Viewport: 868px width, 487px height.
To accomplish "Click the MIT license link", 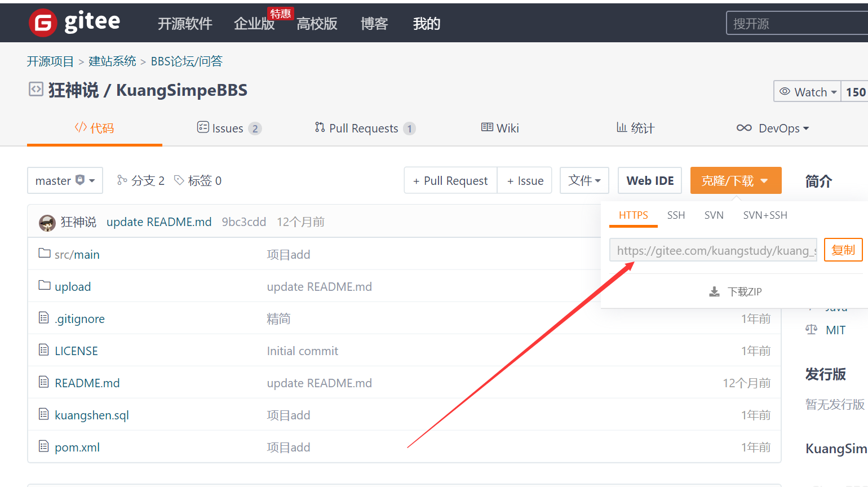I will coord(835,330).
